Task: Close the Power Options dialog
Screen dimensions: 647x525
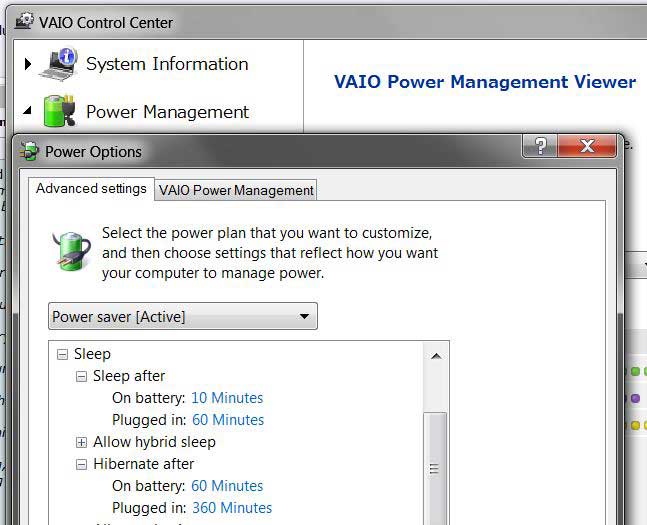Action: 587,146
